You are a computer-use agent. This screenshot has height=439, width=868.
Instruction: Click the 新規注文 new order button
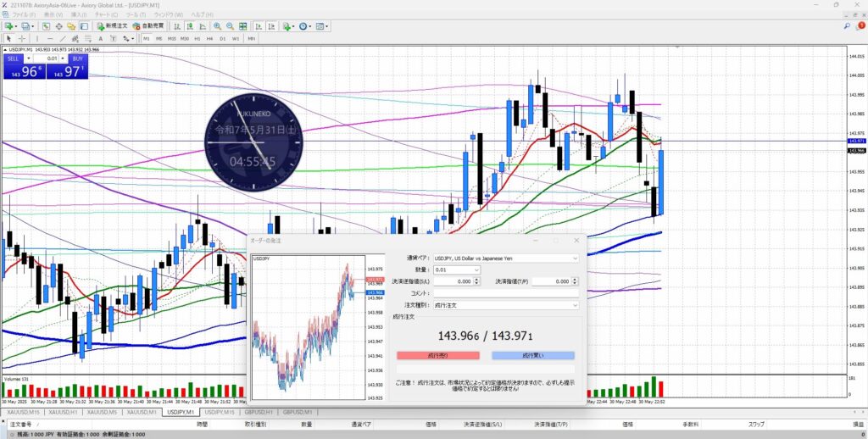113,26
